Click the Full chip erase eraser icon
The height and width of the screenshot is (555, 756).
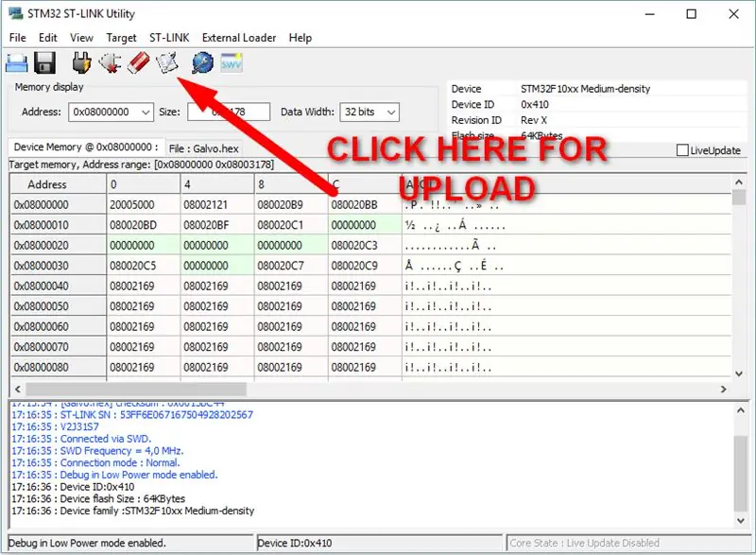pyautogui.click(x=138, y=63)
